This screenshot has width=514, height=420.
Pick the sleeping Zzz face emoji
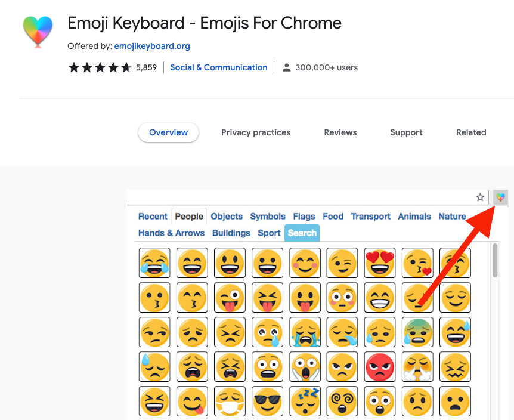click(x=305, y=401)
